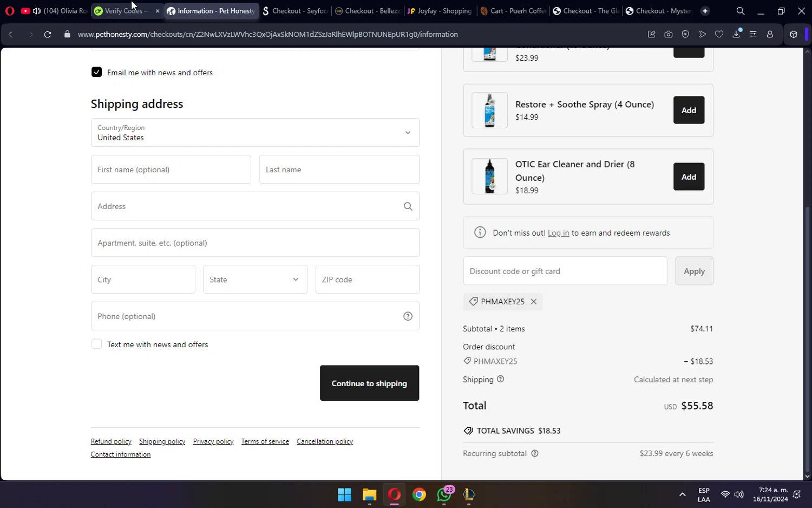This screenshot has height=508, width=812.
Task: Click the send/flow arrow icon
Action: point(703,34)
